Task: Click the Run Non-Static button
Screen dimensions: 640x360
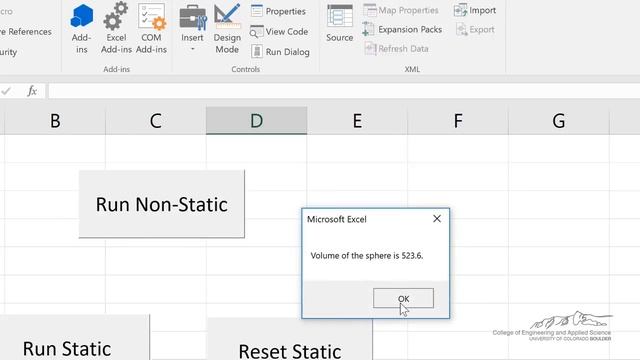Action: [x=162, y=204]
